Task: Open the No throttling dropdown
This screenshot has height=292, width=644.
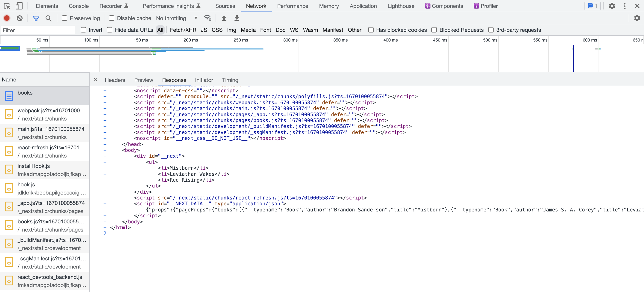Action: 177,18
